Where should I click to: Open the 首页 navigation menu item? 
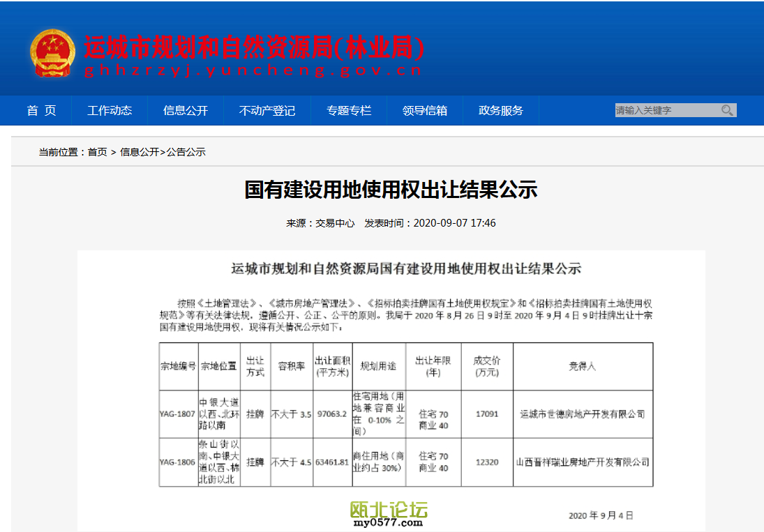click(x=41, y=111)
